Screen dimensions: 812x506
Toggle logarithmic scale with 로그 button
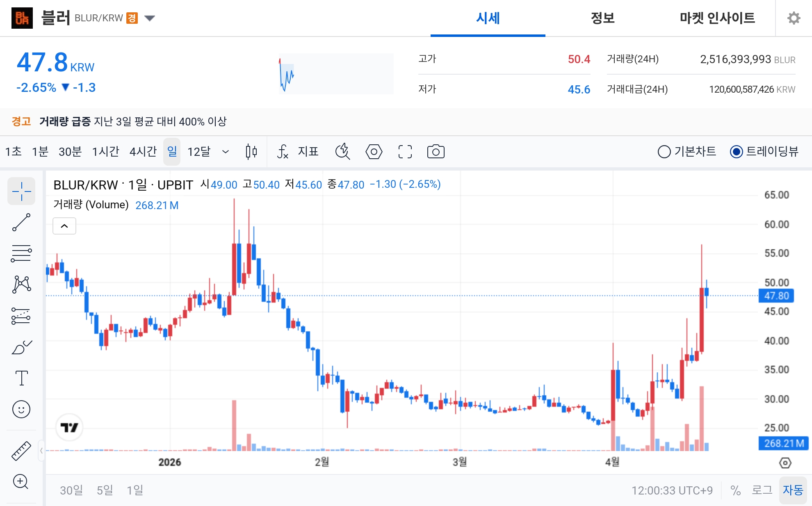click(x=763, y=490)
